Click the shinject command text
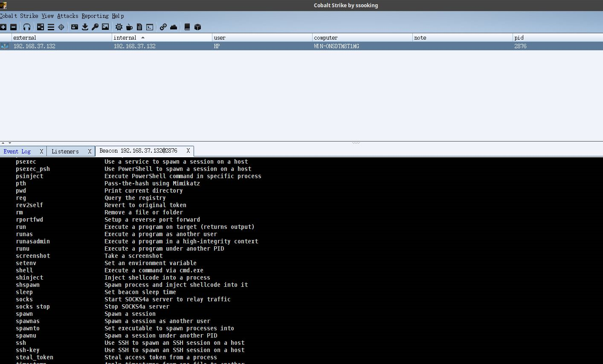Screen dimensions: 603x364 (29, 277)
